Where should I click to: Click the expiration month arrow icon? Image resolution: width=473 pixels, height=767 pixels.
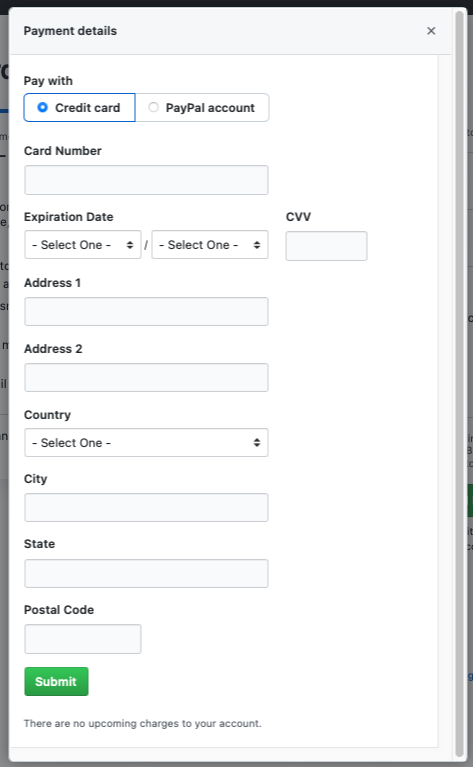click(130, 245)
